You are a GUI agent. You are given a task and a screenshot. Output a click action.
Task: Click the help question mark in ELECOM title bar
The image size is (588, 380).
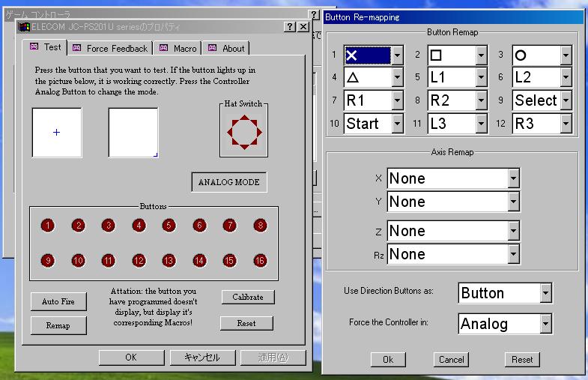[x=289, y=27]
